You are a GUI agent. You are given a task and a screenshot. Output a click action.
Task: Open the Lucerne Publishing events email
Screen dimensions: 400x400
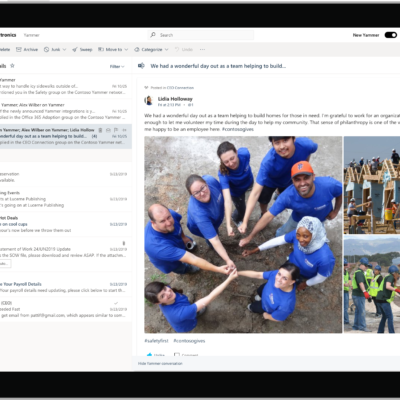[66, 199]
